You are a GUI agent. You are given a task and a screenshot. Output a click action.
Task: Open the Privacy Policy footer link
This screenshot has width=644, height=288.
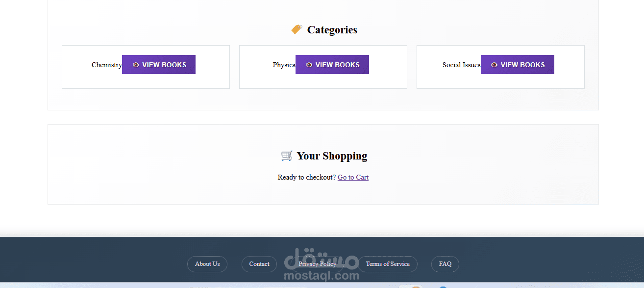pyautogui.click(x=317, y=264)
